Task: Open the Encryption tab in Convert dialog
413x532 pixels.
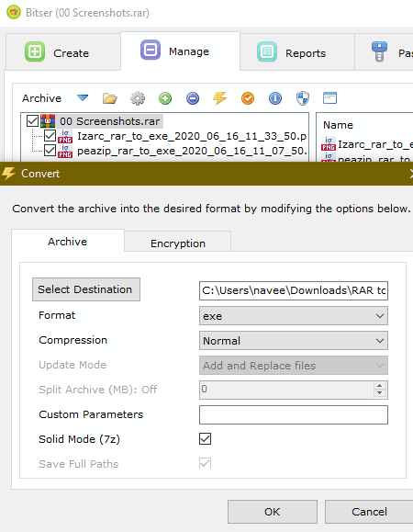Action: click(x=177, y=243)
